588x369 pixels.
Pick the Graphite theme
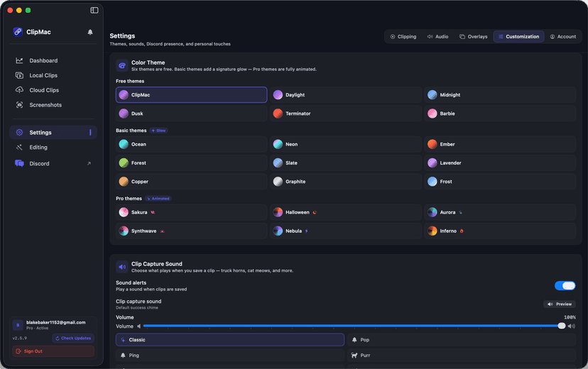[346, 182]
